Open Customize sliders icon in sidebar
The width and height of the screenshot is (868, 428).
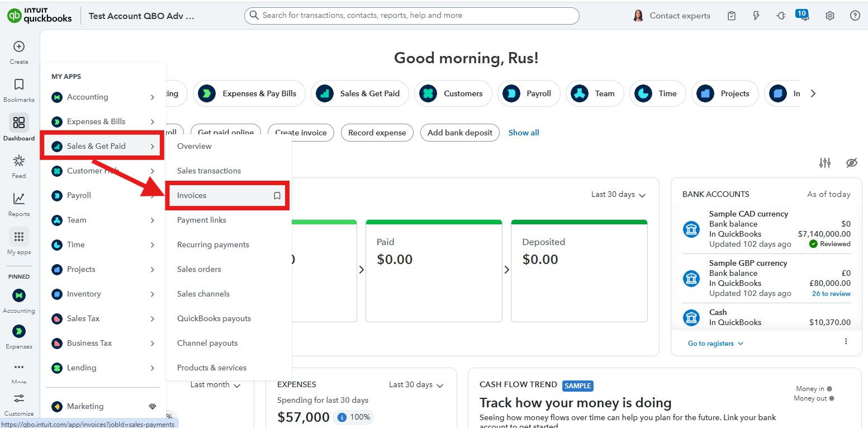[x=19, y=398]
